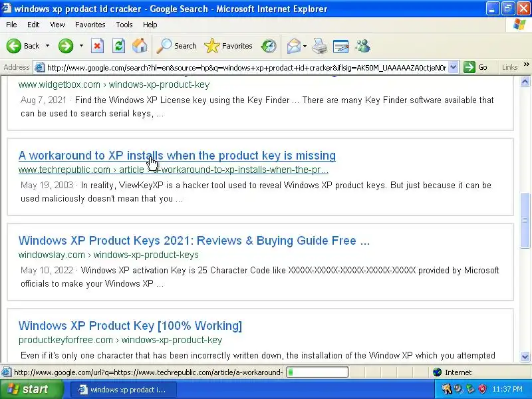Click the productkeyforfree.com result URL
532x399 pixels.
[120, 340]
